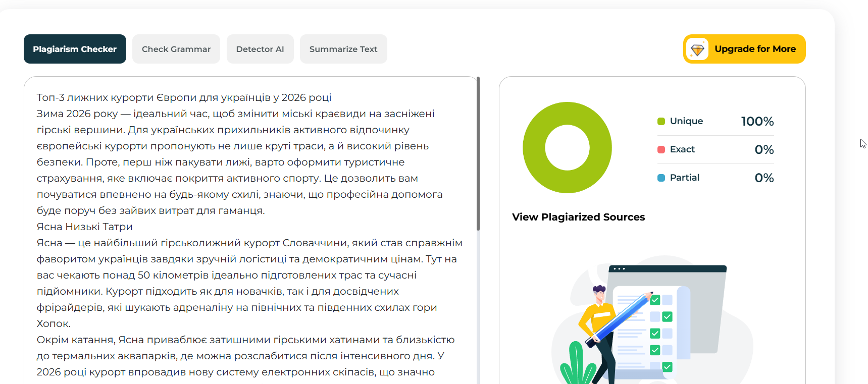Click the diamond icon on Upgrade button

(697, 49)
